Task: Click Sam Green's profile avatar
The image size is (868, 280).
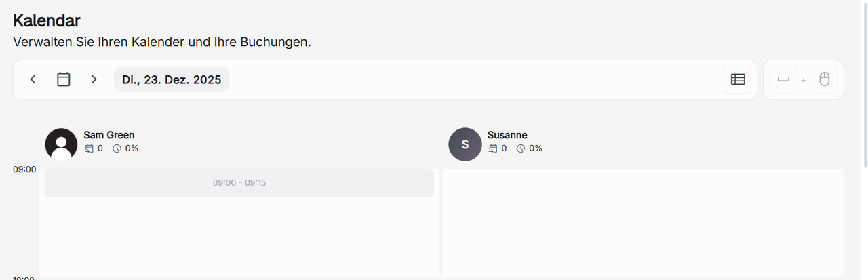Action: pos(61,144)
